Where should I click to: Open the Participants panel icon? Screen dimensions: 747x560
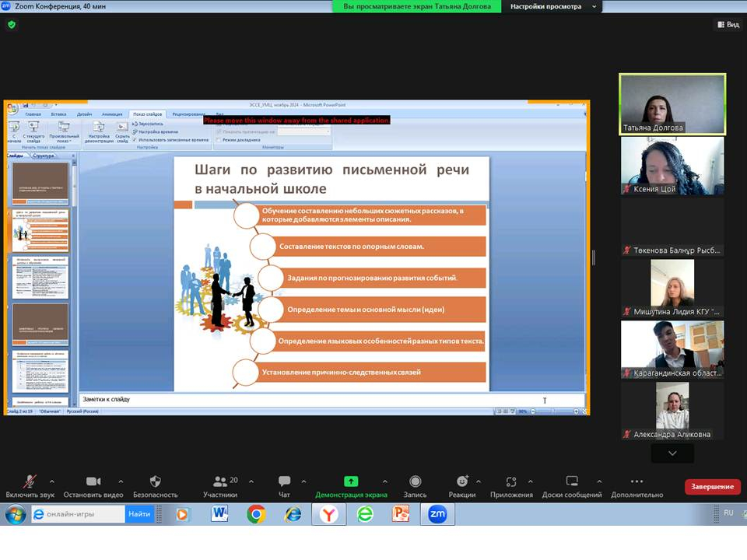[220, 482]
